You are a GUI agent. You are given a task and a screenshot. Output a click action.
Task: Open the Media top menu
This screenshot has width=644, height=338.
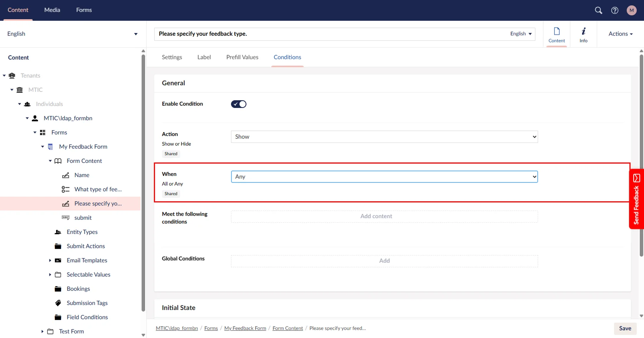[52, 10]
